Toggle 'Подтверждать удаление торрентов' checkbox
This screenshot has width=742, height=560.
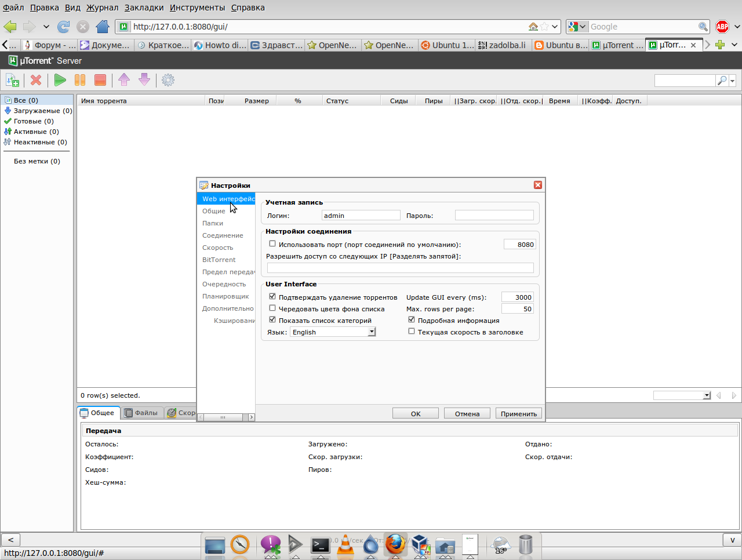point(272,297)
